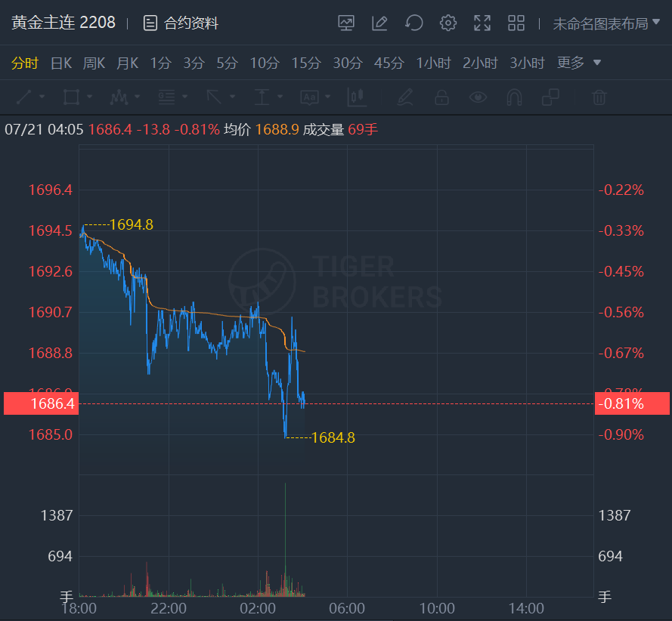The width and height of the screenshot is (672, 621).
Task: Toggle drawings visibility eye icon
Action: click(x=478, y=97)
